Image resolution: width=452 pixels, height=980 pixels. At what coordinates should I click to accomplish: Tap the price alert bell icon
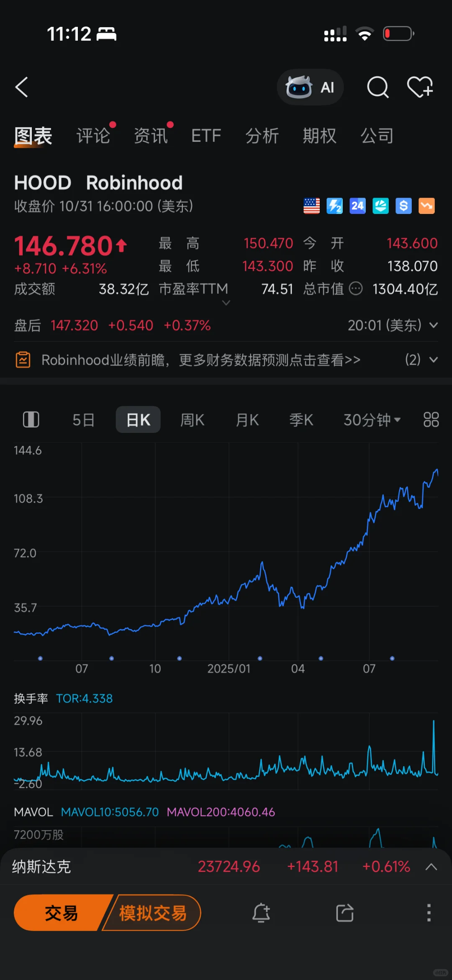coord(261,913)
